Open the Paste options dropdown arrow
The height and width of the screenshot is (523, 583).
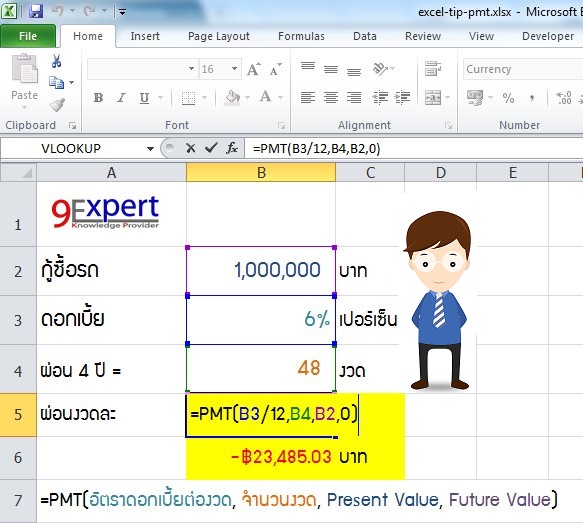[x=25, y=108]
